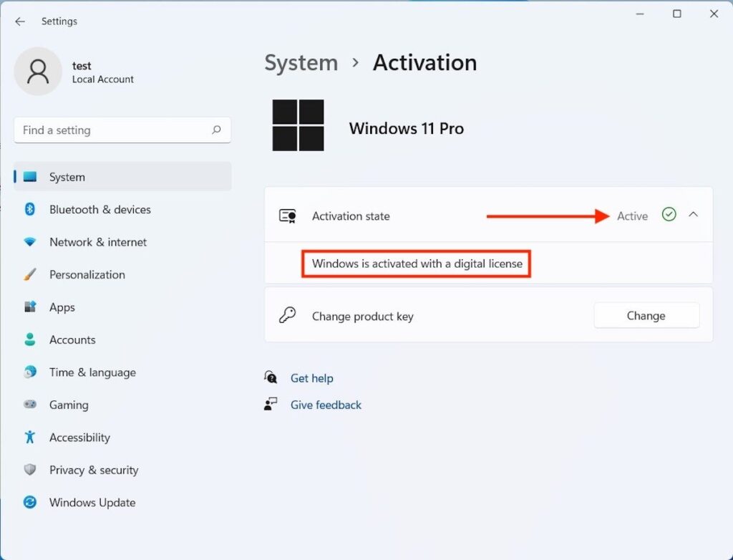
Task: Open Accounts settings
Action: click(72, 339)
